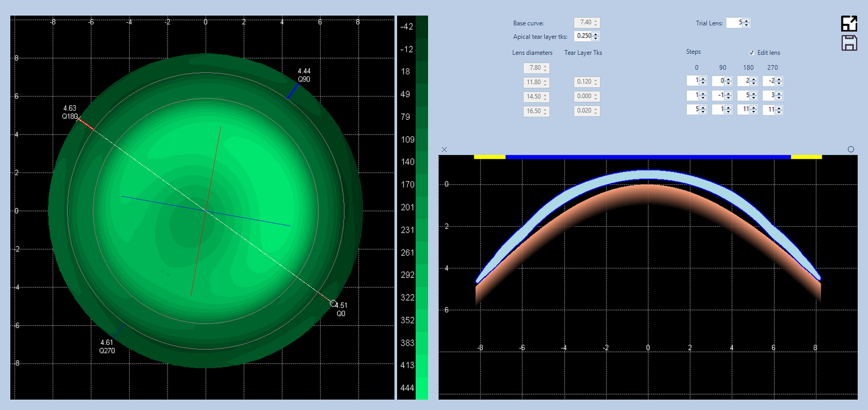Viewport: 868px width, 410px height.
Task: Click the floppy disk save icon
Action: point(849,43)
